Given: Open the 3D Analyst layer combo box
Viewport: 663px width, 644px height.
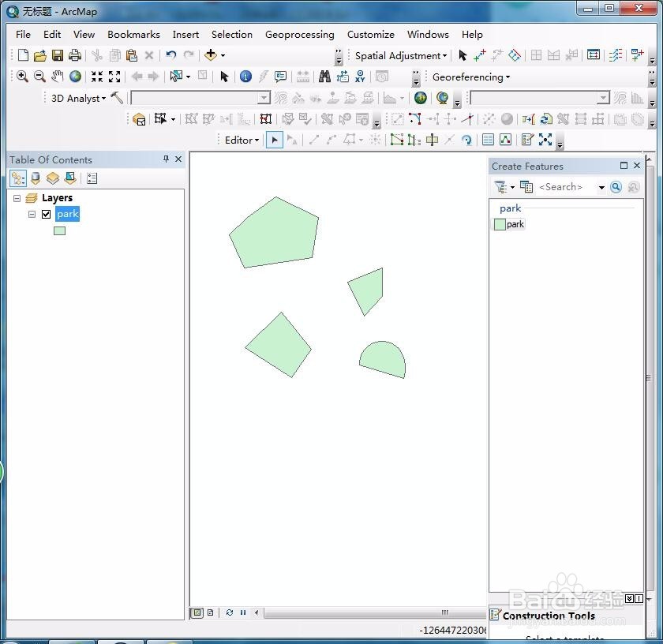Looking at the screenshot, I should [x=200, y=98].
